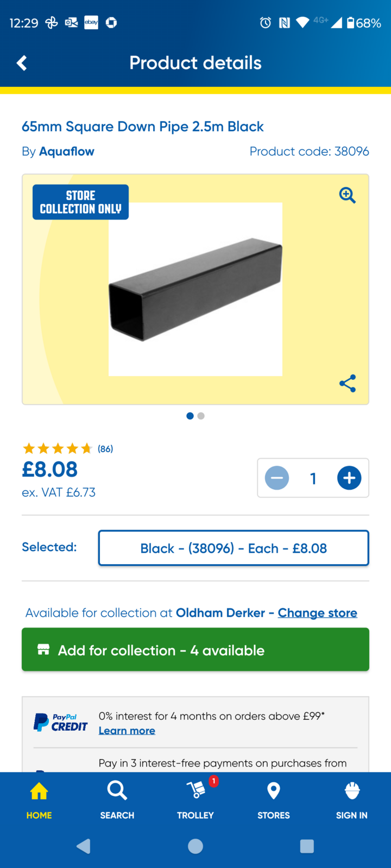Open the Trolley tab
The image size is (391, 868).
tap(195, 799)
